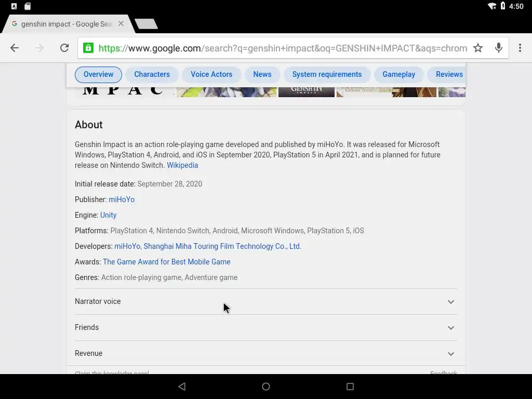Expand the Revenue section

pyautogui.click(x=266, y=353)
